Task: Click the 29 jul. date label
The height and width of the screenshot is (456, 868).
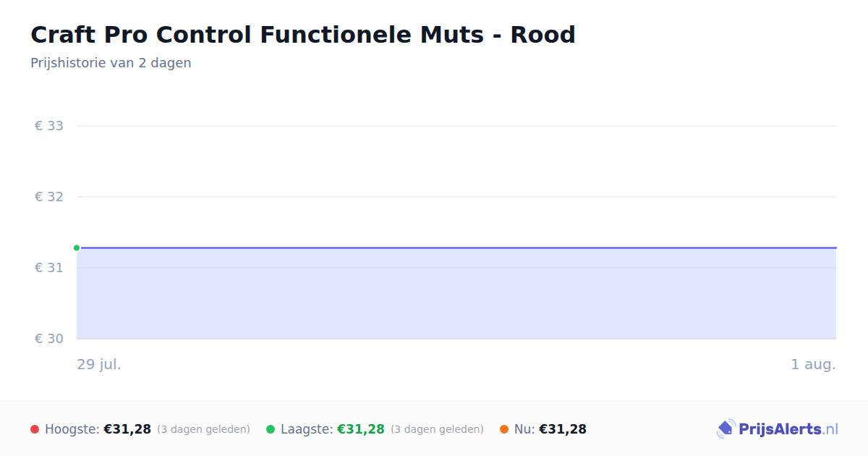Action: pyautogui.click(x=99, y=364)
